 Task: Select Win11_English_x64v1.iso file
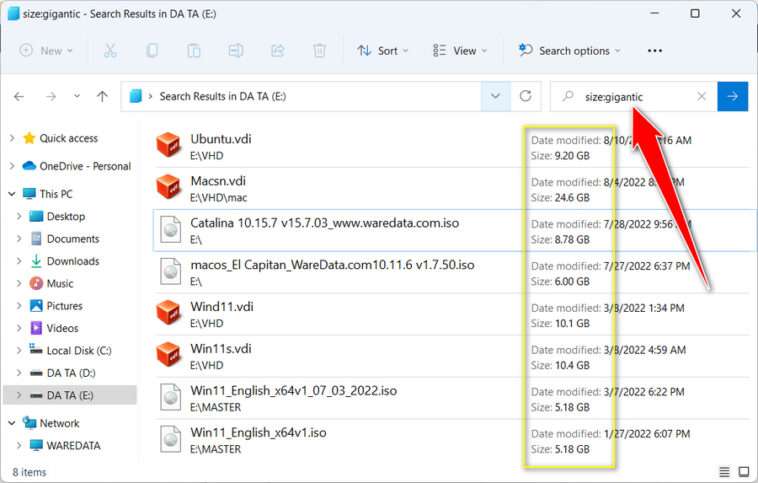(452, 440)
